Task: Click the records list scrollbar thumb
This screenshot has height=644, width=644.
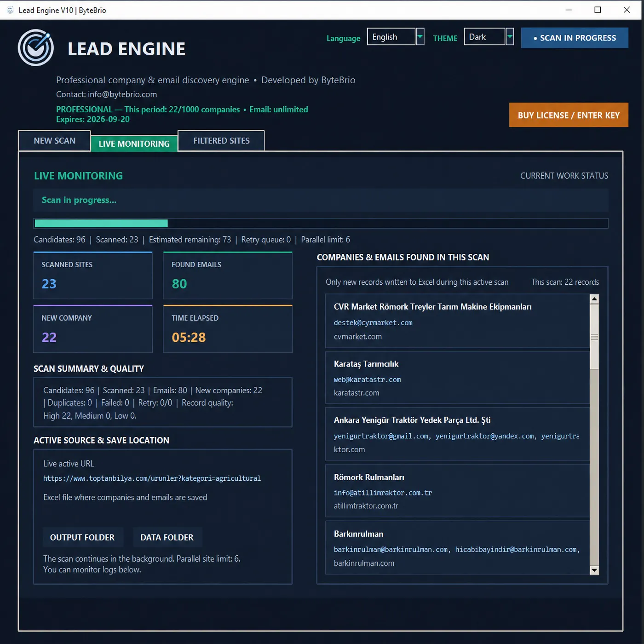Action: coord(594,337)
